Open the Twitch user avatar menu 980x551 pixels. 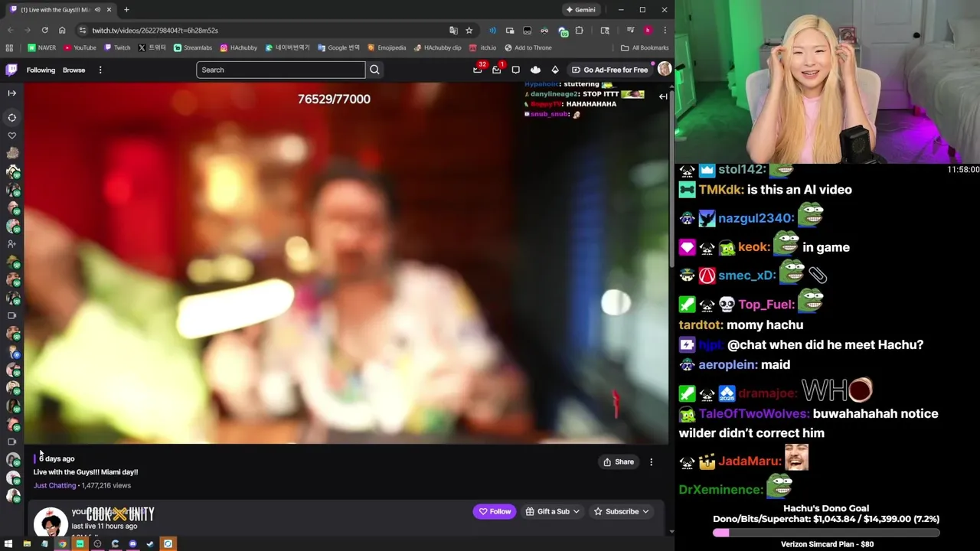coord(664,70)
